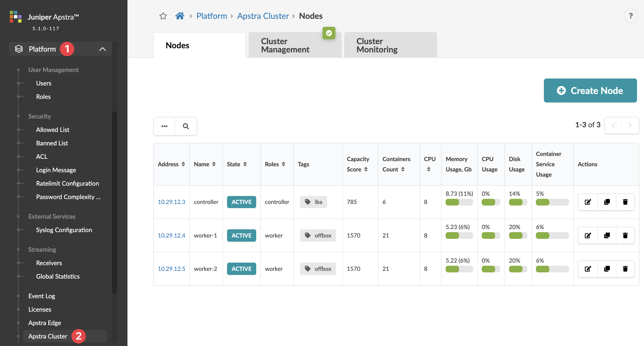
Task: Click the next page arrow in pagination
Action: click(x=630, y=125)
